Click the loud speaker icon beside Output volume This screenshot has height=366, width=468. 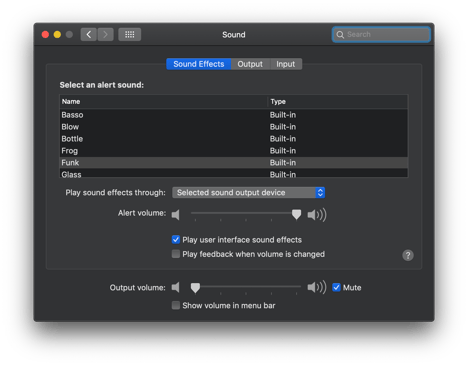point(317,287)
